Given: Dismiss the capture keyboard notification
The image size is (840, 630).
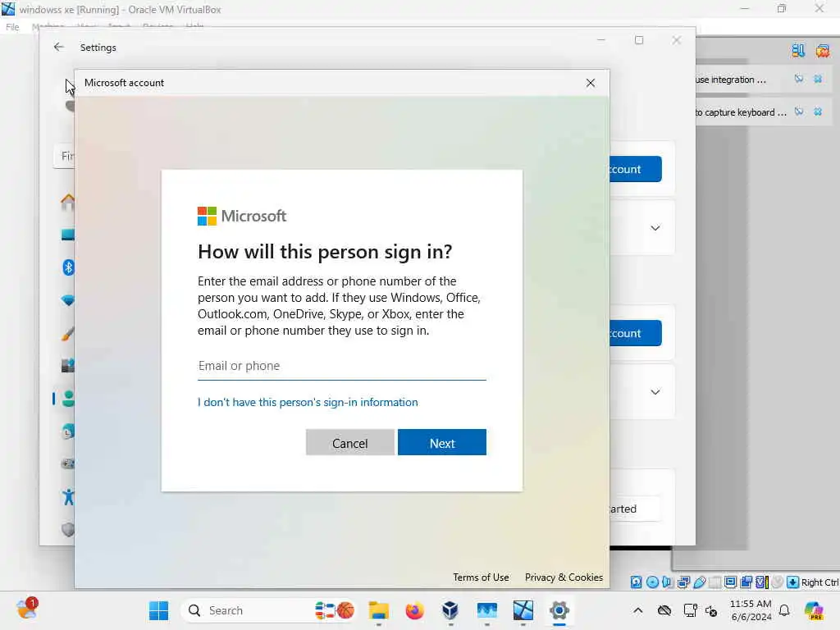Looking at the screenshot, I should (x=818, y=112).
